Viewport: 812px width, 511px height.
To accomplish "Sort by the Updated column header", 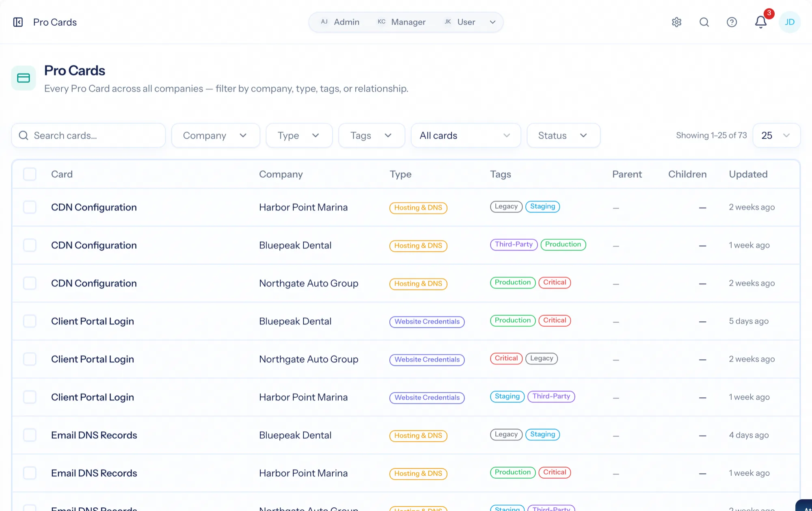I will click(748, 174).
